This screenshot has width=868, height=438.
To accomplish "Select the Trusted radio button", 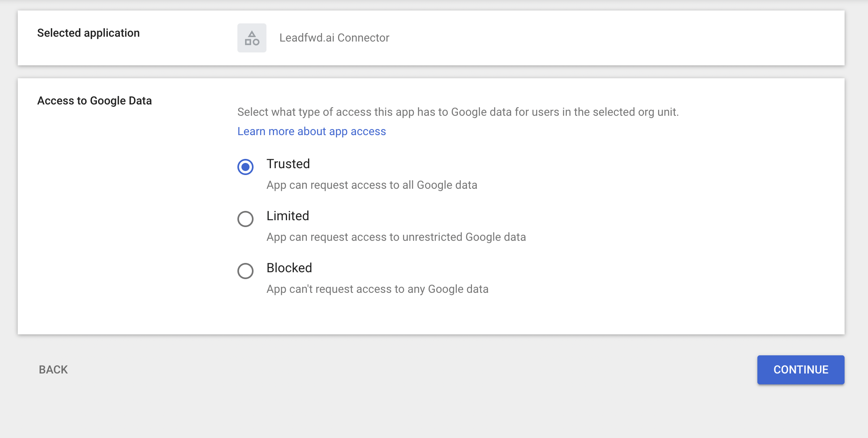I will click(x=245, y=167).
